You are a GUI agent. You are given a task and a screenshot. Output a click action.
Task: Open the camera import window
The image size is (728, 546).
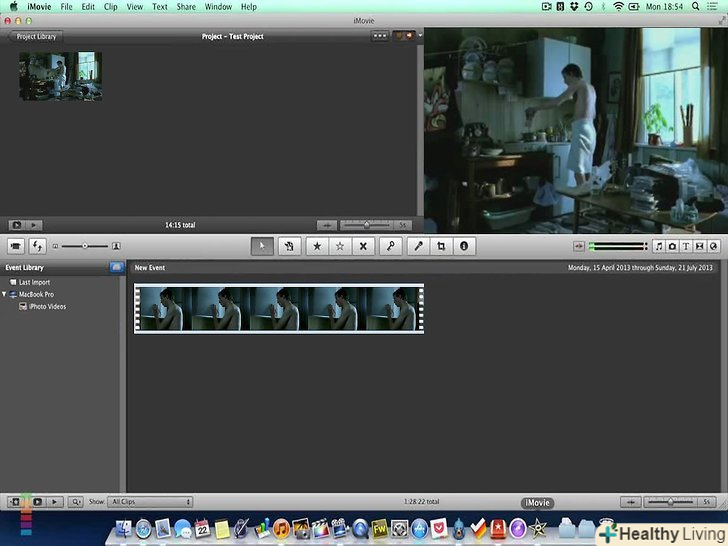(x=16, y=246)
